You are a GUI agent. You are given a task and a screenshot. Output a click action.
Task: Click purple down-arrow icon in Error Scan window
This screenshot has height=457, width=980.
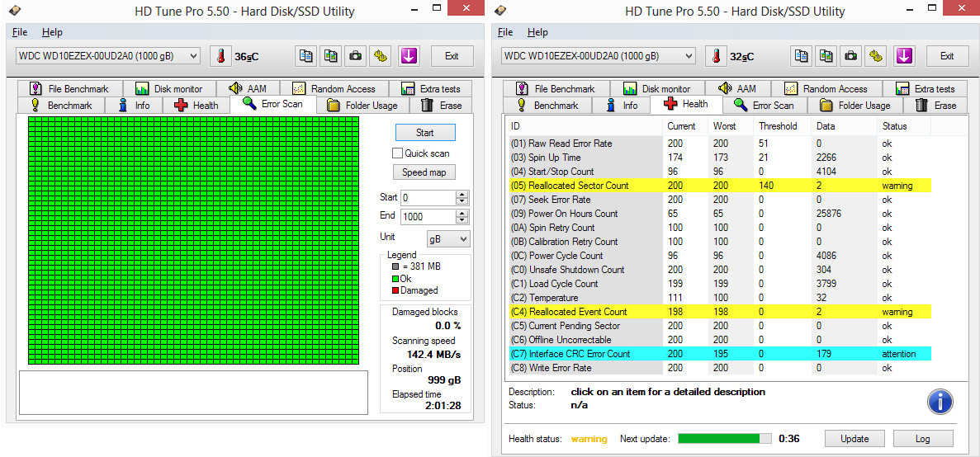(408, 55)
